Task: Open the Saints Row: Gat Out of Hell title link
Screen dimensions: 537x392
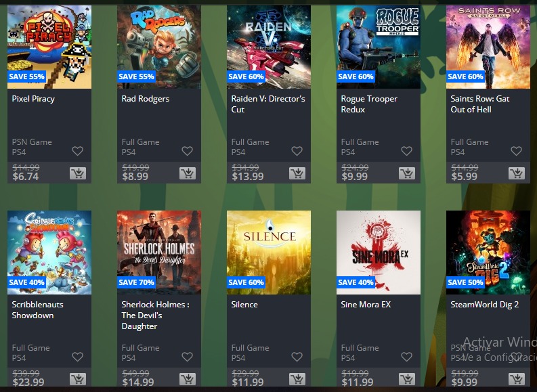Action: click(x=480, y=104)
